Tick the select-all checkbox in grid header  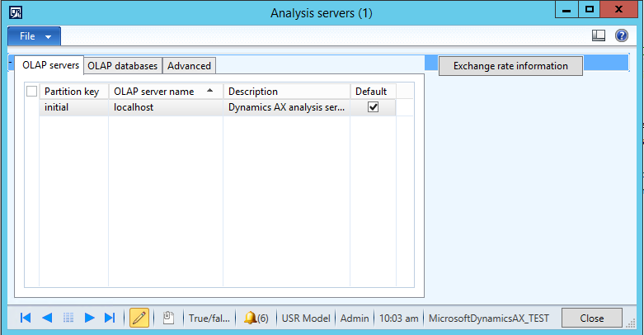31,92
